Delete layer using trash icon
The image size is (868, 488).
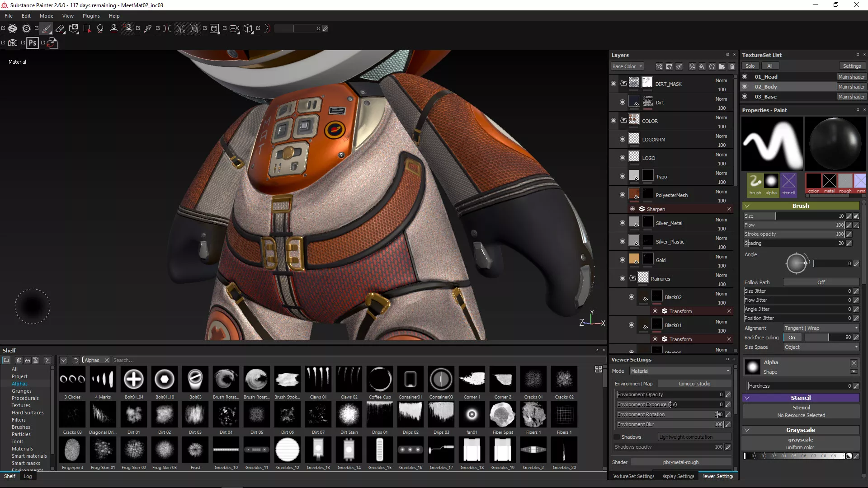(x=732, y=66)
